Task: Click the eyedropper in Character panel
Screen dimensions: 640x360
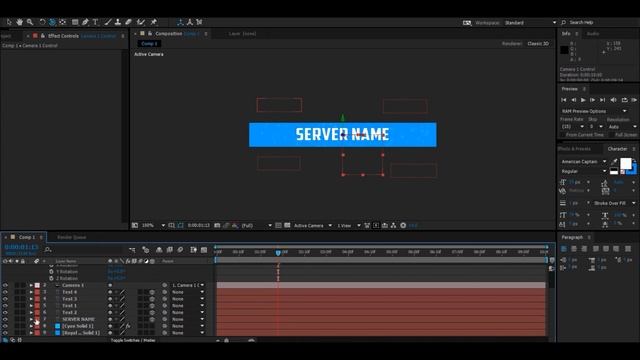Action: pyautogui.click(x=614, y=162)
